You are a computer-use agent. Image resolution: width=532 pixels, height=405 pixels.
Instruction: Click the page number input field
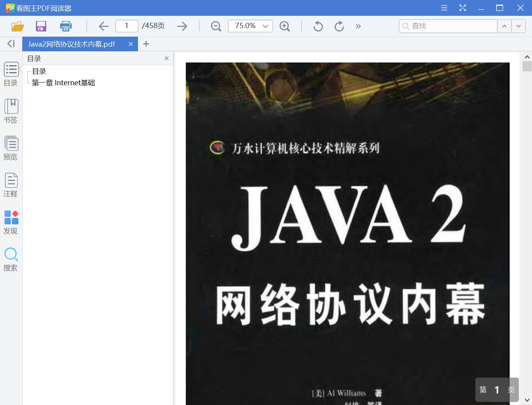tap(127, 26)
